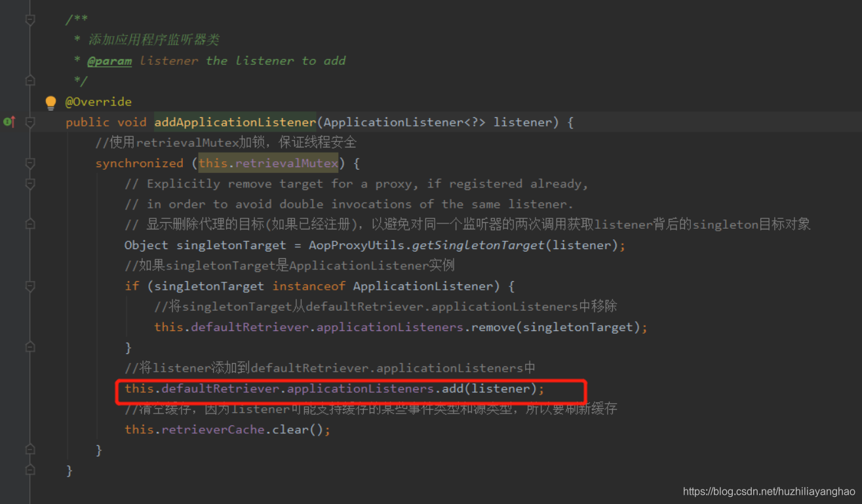Fold the synchronized block in the gutter
Screen dimensions: 862x504
(29, 163)
